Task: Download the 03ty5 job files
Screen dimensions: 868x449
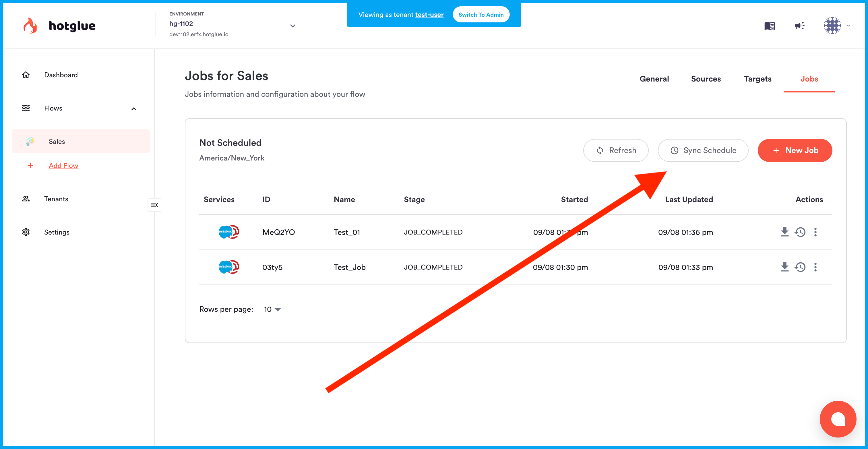Action: [x=784, y=267]
